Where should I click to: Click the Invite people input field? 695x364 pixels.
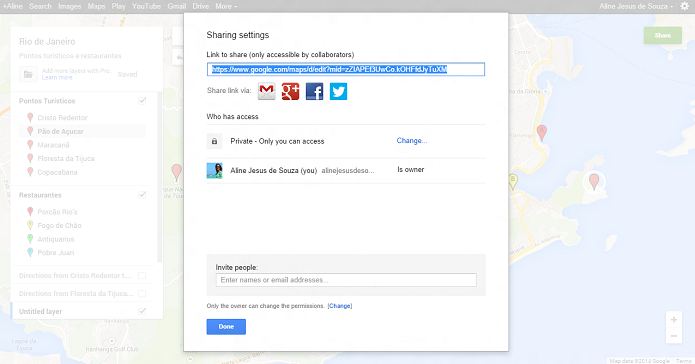pyautogui.click(x=346, y=280)
